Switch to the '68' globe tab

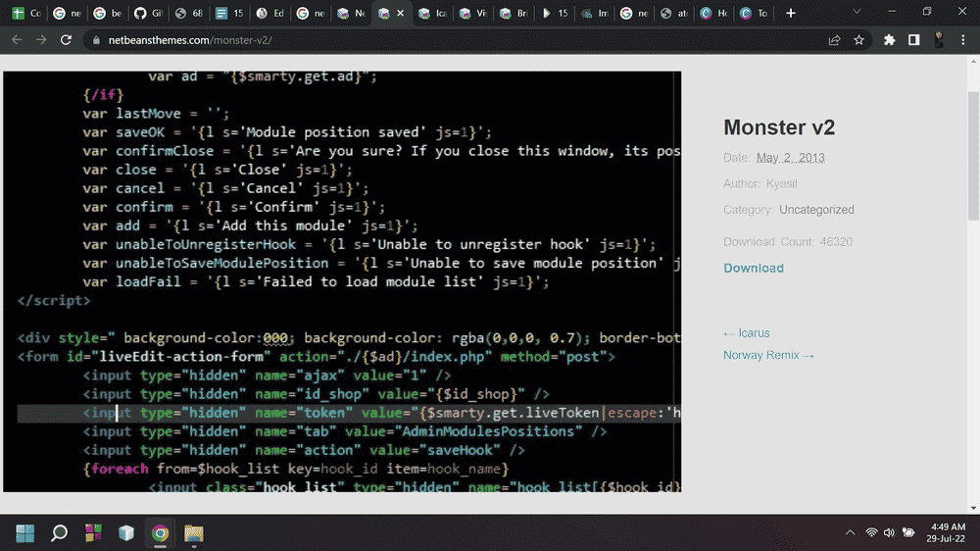point(189,13)
